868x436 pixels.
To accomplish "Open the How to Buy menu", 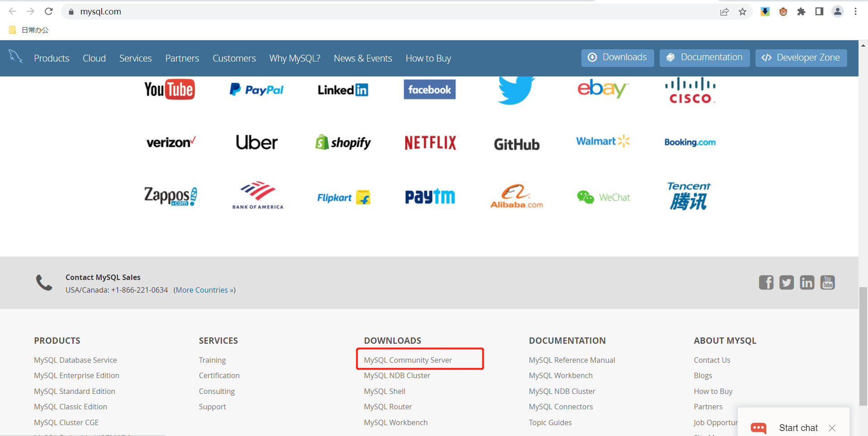I will pos(429,58).
